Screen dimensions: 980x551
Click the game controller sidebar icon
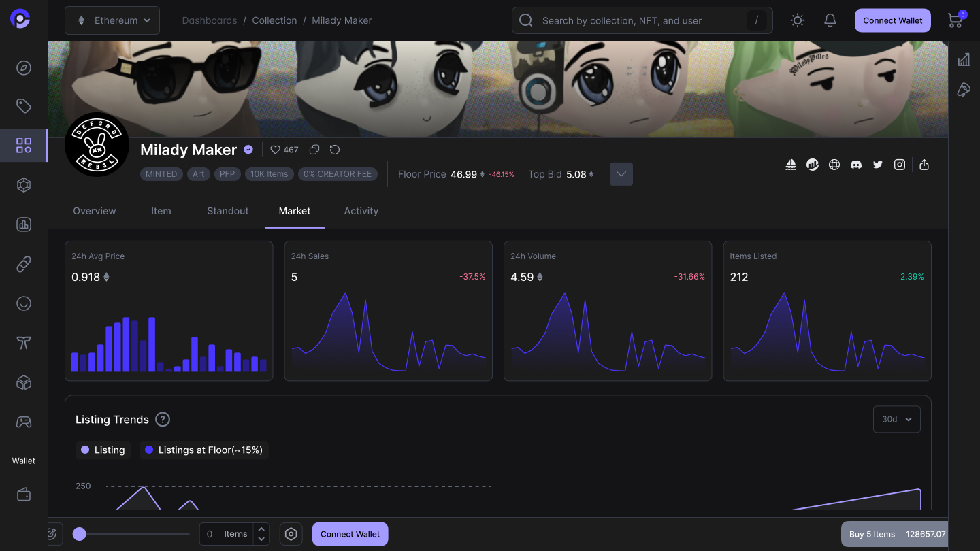coord(24,422)
